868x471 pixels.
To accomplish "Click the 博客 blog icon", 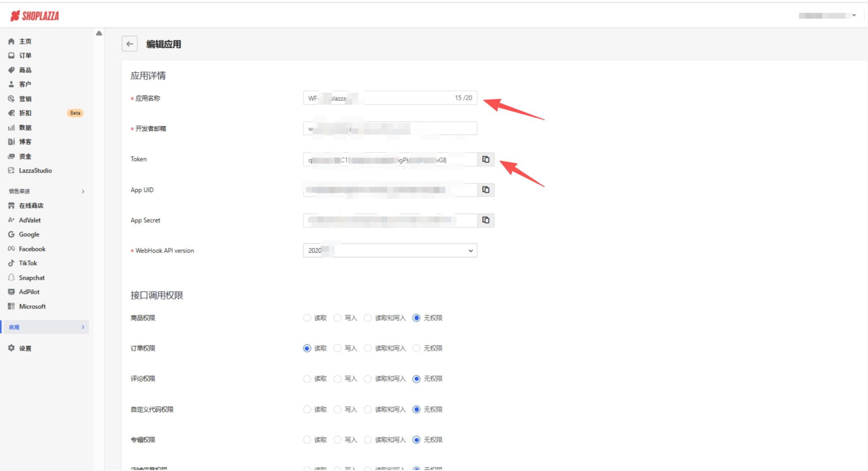I will 11,142.
